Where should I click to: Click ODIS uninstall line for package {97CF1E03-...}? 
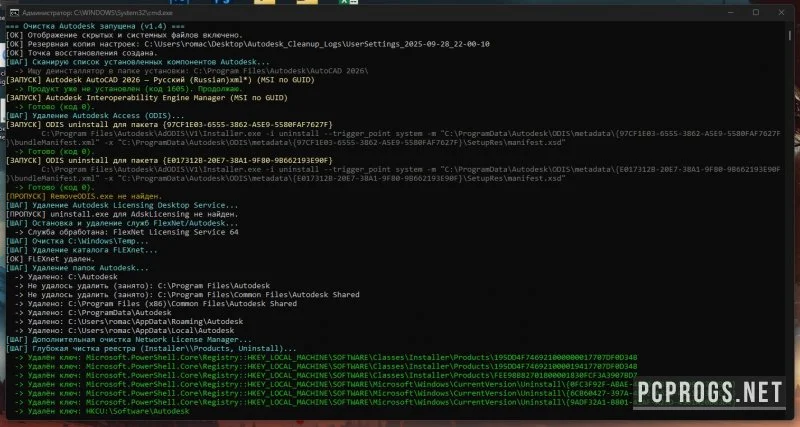169,124
